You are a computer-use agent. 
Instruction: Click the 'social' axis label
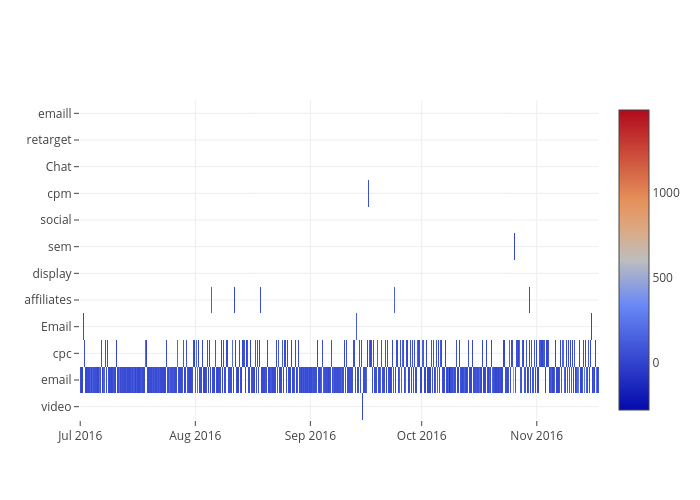[55, 219]
